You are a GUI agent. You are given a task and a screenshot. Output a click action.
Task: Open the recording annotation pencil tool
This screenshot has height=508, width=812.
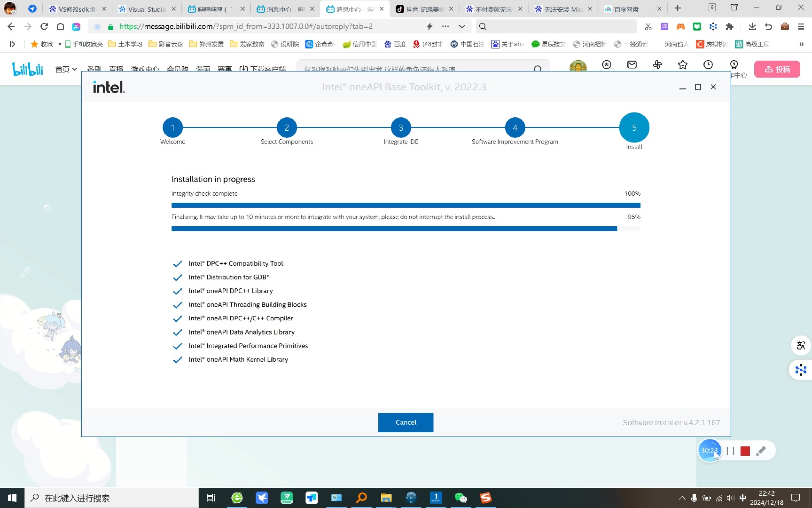point(761,451)
